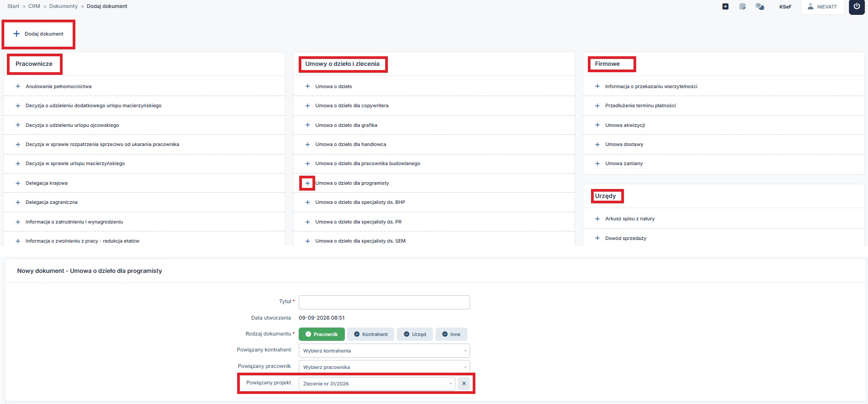Click the power logout icon

click(x=856, y=7)
